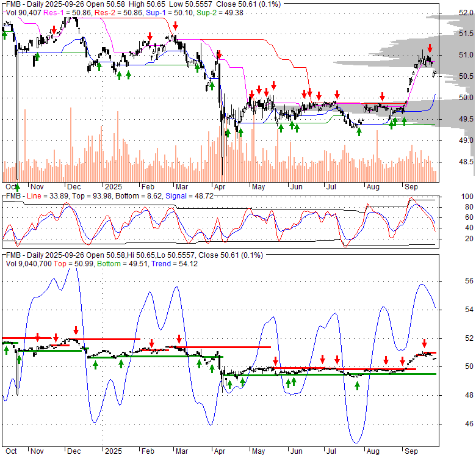Click the red arrow at December in bottom chart
The height and width of the screenshot is (455, 476).
pyautogui.click(x=76, y=330)
